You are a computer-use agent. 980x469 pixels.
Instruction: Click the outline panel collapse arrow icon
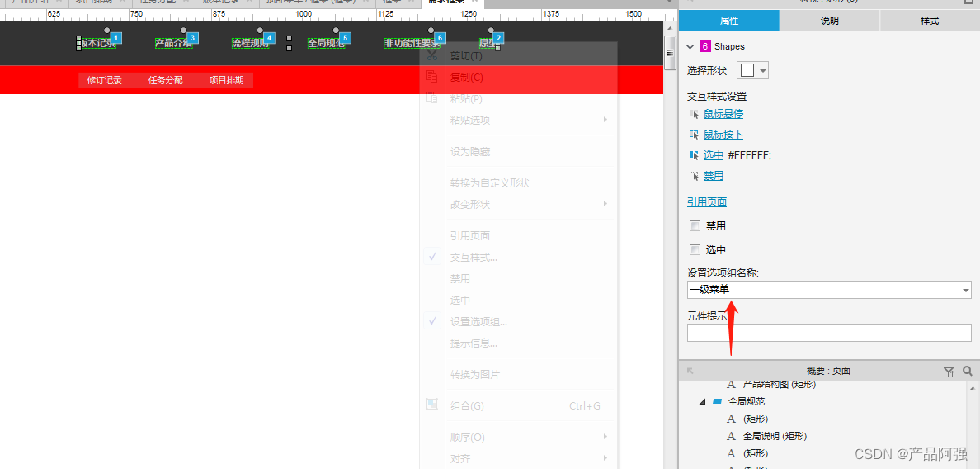click(690, 371)
